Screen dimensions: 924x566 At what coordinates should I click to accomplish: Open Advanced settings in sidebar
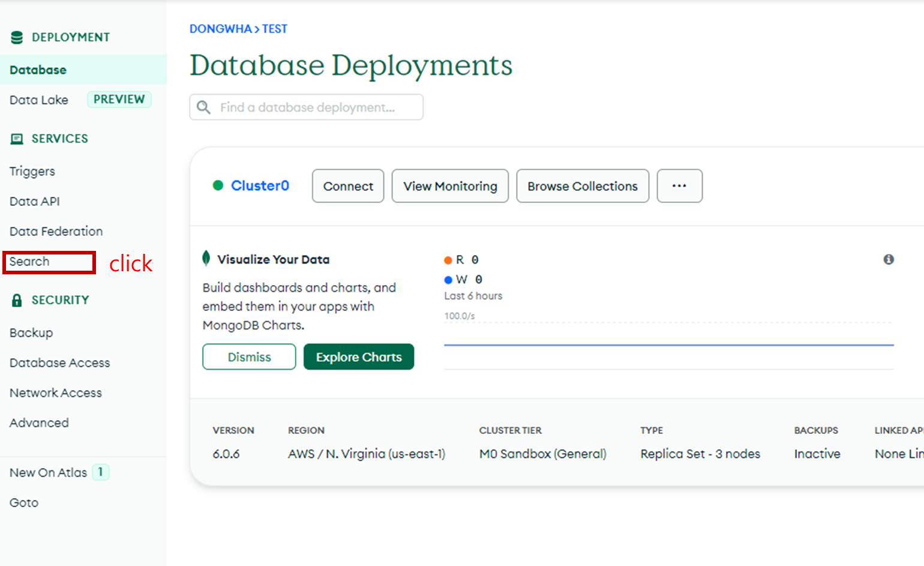39,423
